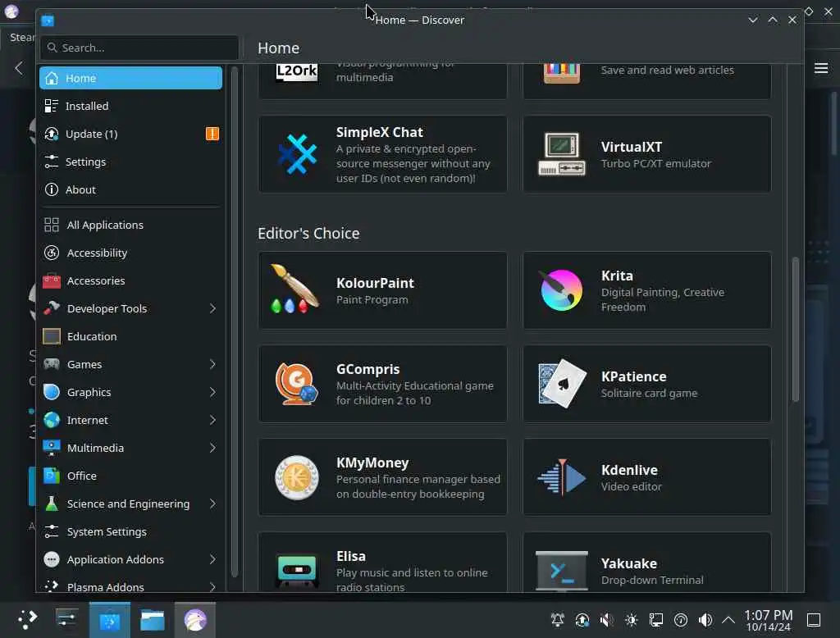Open the VirtualXT retro computer icon
Screen dimensions: 840x638
(x=561, y=154)
